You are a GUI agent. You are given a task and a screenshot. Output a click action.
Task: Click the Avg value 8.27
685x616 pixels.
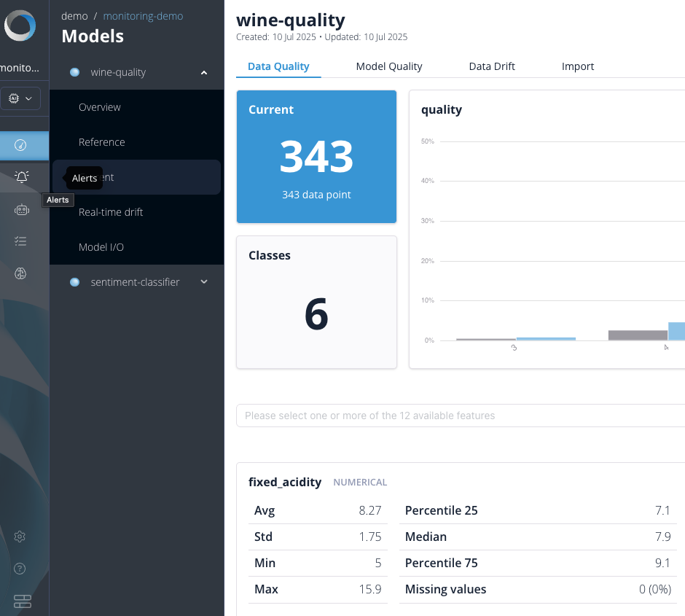369,510
